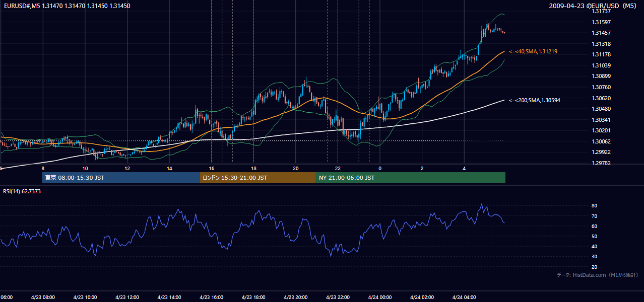Viewport: 644px width, 302px height.
Task: Click price axis value 1.31318
Action: [602, 44]
